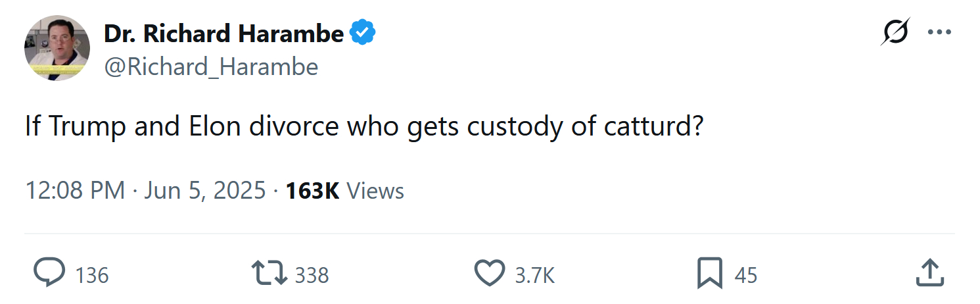
Task: Click the 45 bookmarks count
Action: click(746, 275)
